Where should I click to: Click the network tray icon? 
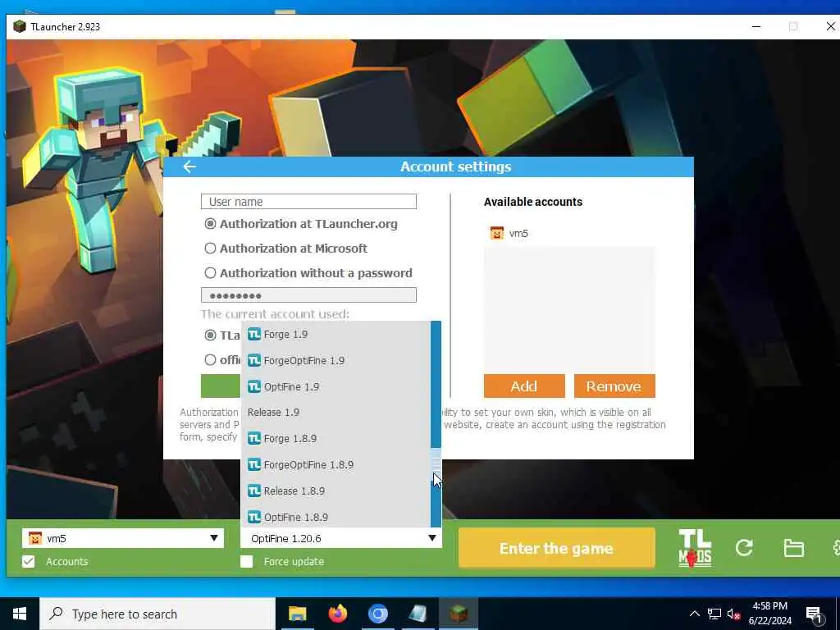714,614
